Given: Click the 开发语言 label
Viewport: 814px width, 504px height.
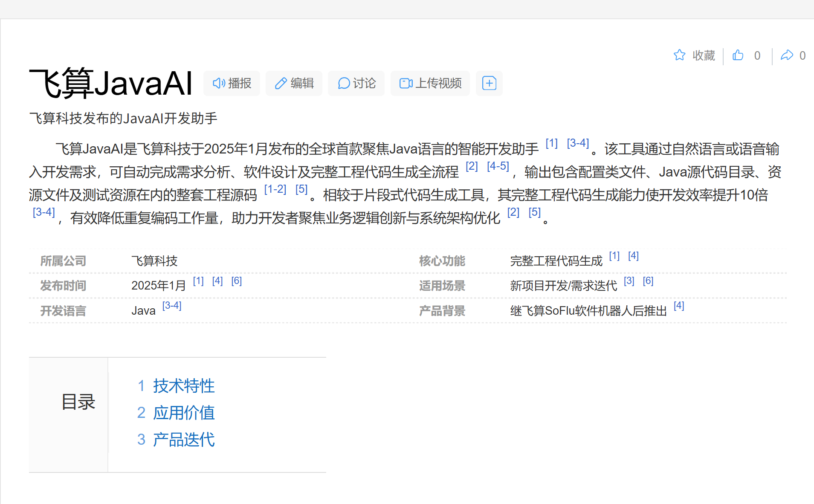Looking at the screenshot, I should (63, 311).
